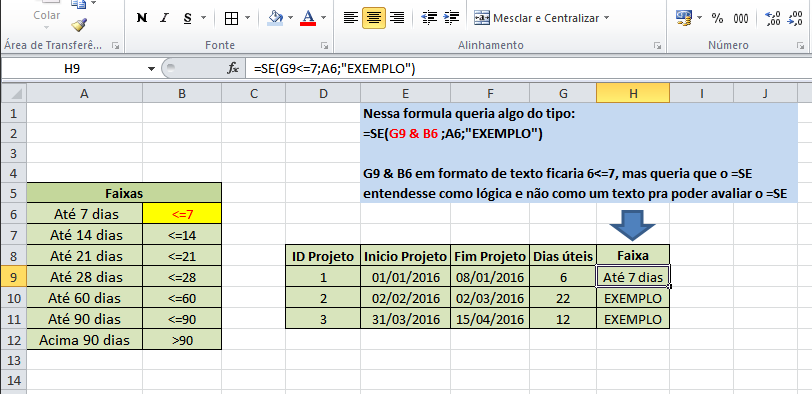Open font color dropdown arrow
Screen dimensions: 812x394
click(x=324, y=18)
